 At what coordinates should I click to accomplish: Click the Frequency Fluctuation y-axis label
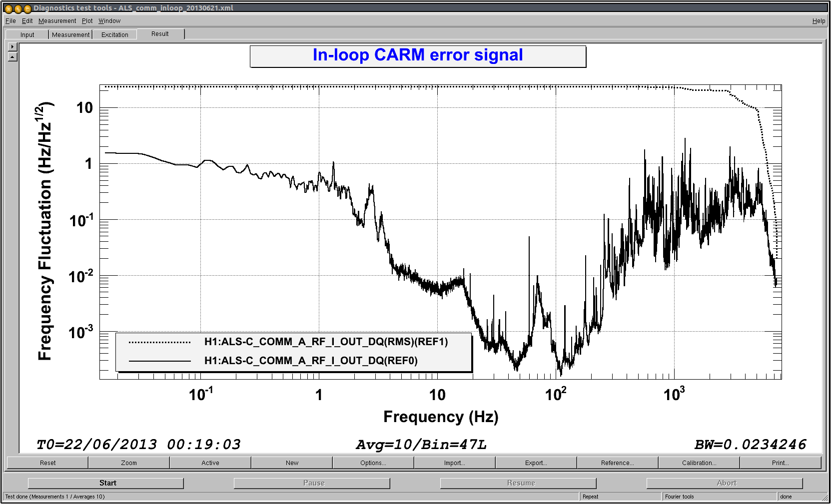point(45,231)
